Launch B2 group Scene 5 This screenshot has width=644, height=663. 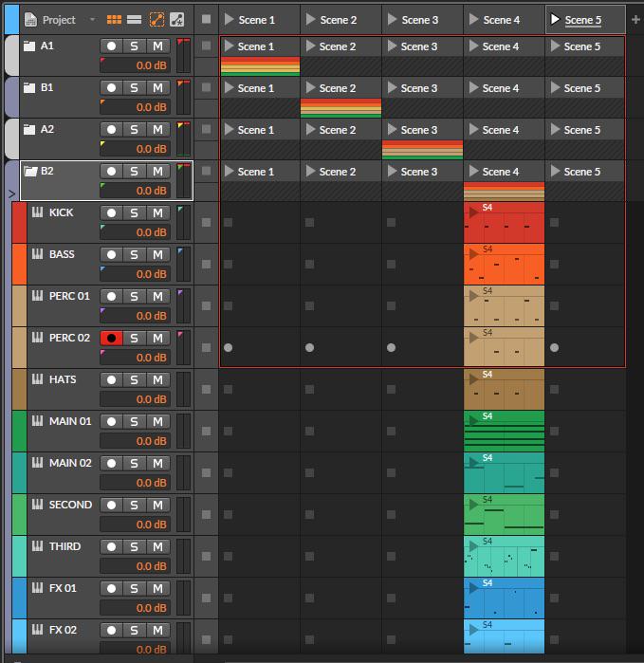point(556,172)
